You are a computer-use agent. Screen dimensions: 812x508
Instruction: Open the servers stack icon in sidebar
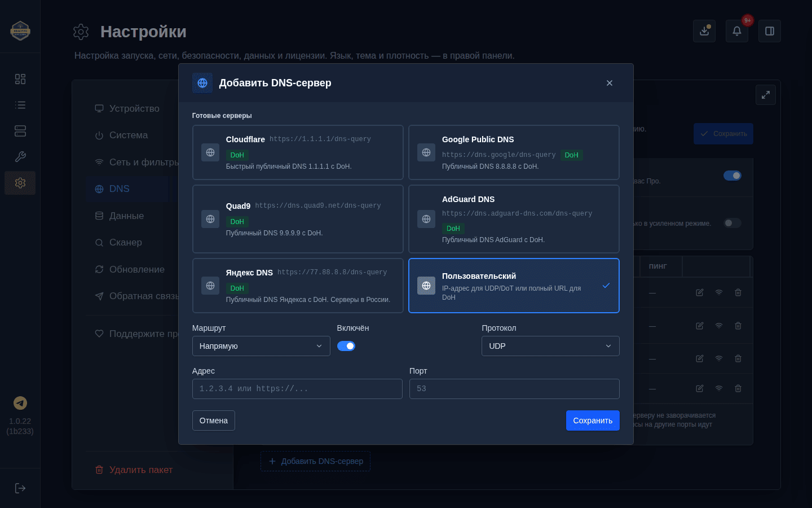click(x=20, y=131)
